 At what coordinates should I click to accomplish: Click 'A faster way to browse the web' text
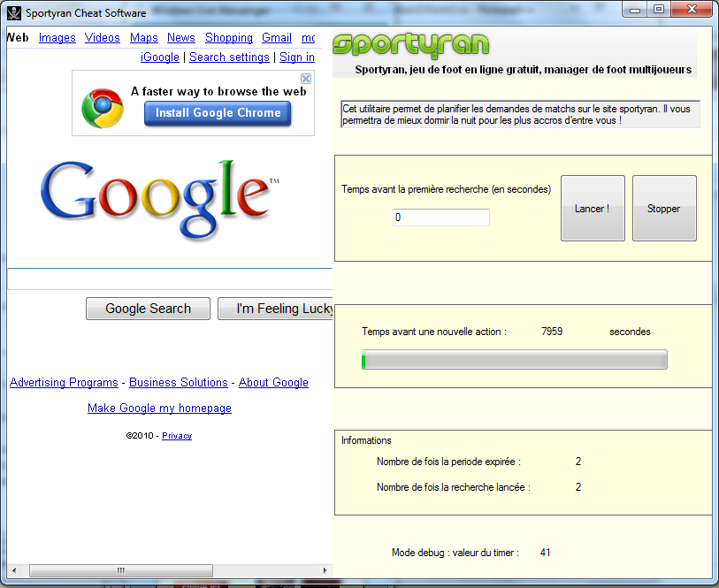click(218, 91)
